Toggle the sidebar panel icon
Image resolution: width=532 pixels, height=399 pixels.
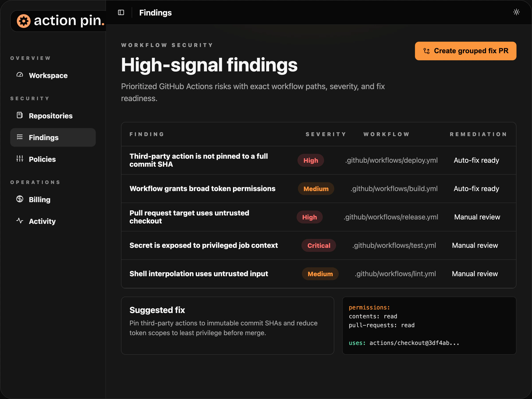121,12
